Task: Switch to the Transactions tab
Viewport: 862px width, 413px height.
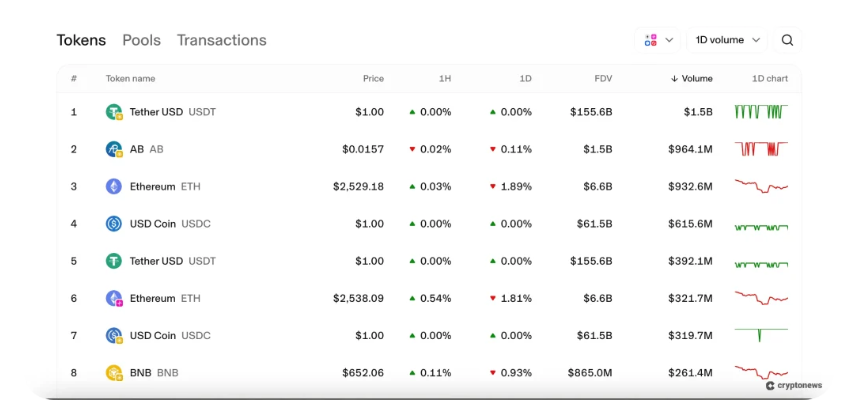Action: click(x=221, y=40)
